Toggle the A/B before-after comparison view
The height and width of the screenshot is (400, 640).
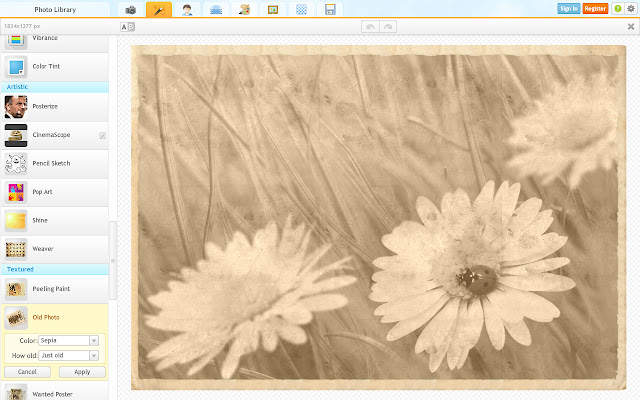click(127, 26)
